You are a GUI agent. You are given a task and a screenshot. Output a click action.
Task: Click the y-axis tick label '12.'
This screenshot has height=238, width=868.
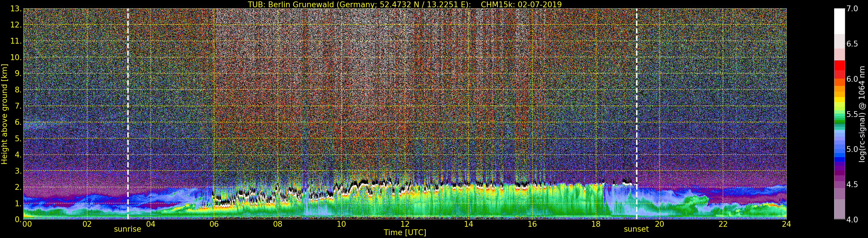coord(16,25)
